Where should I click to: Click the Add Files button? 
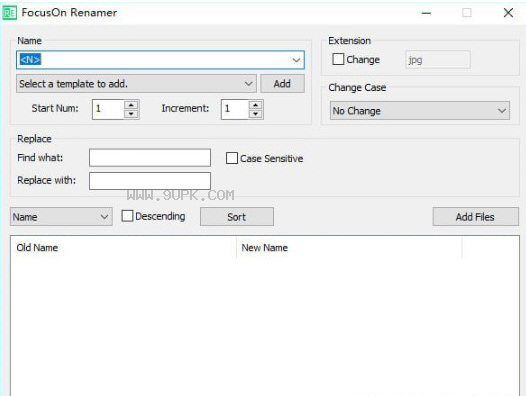point(475,216)
